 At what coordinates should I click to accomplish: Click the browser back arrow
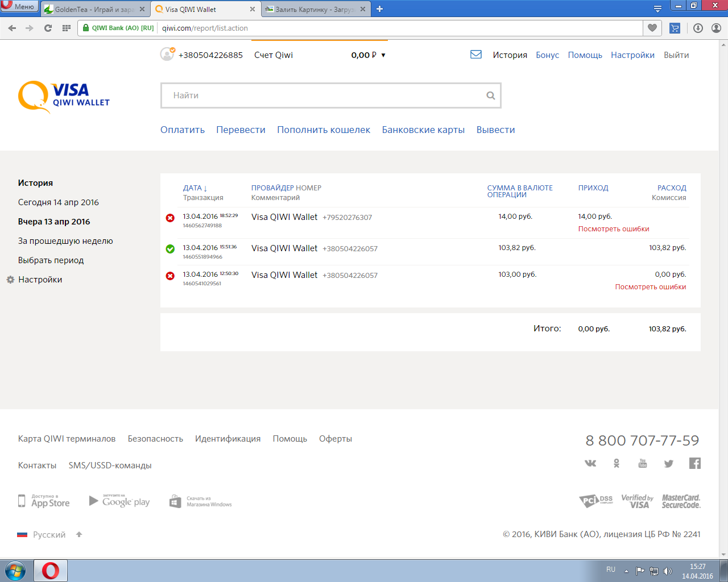[x=12, y=28]
